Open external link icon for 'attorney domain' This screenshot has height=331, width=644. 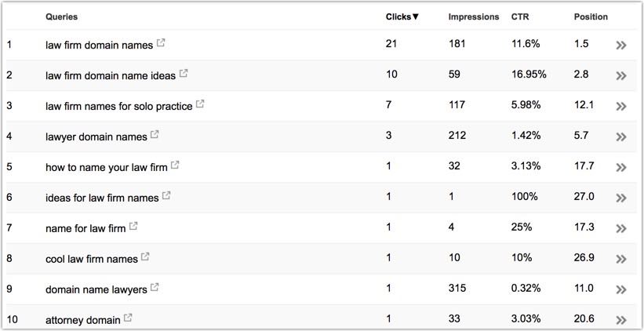(128, 318)
